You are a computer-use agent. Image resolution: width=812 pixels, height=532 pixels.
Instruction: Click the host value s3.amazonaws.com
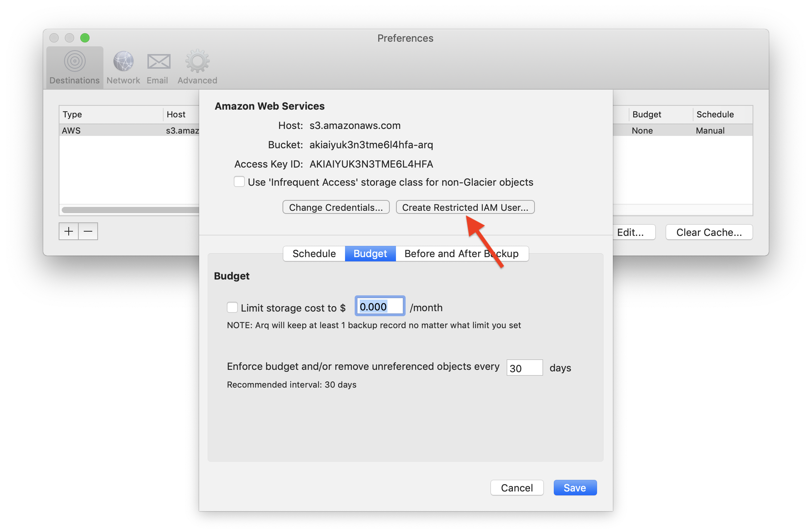pyautogui.click(x=355, y=125)
